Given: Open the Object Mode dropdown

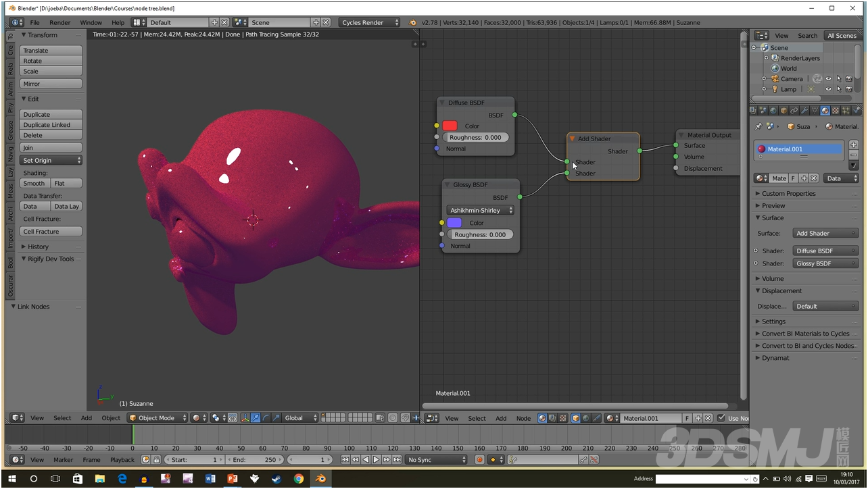Looking at the screenshot, I should (x=157, y=418).
